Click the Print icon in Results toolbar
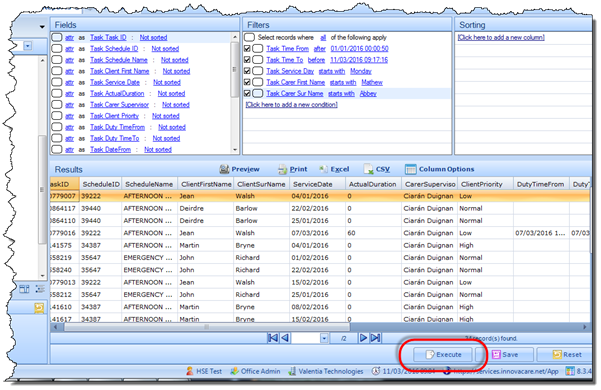This screenshot has width=601, height=390. click(282, 169)
